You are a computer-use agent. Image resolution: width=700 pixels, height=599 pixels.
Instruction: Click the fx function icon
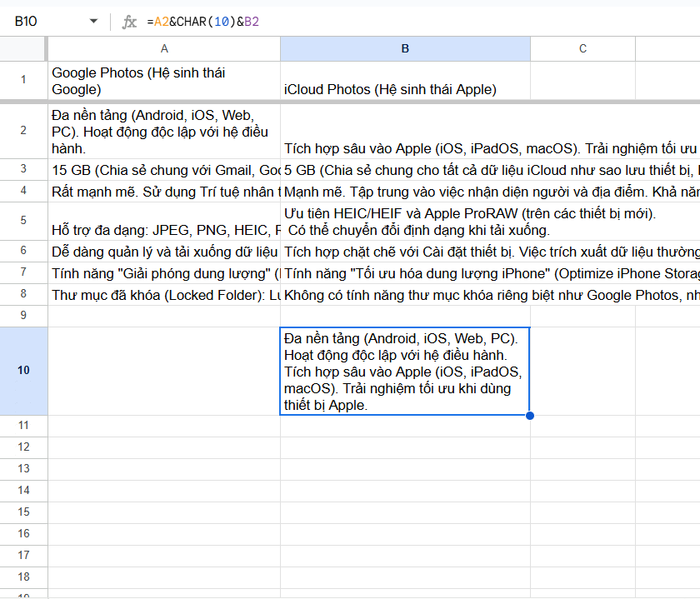(129, 22)
